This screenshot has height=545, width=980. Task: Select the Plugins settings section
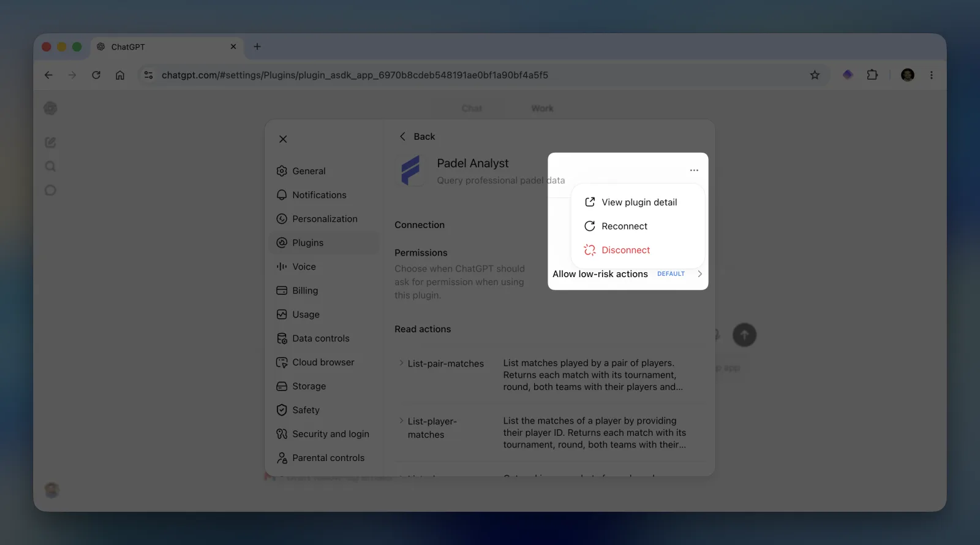tap(324, 243)
